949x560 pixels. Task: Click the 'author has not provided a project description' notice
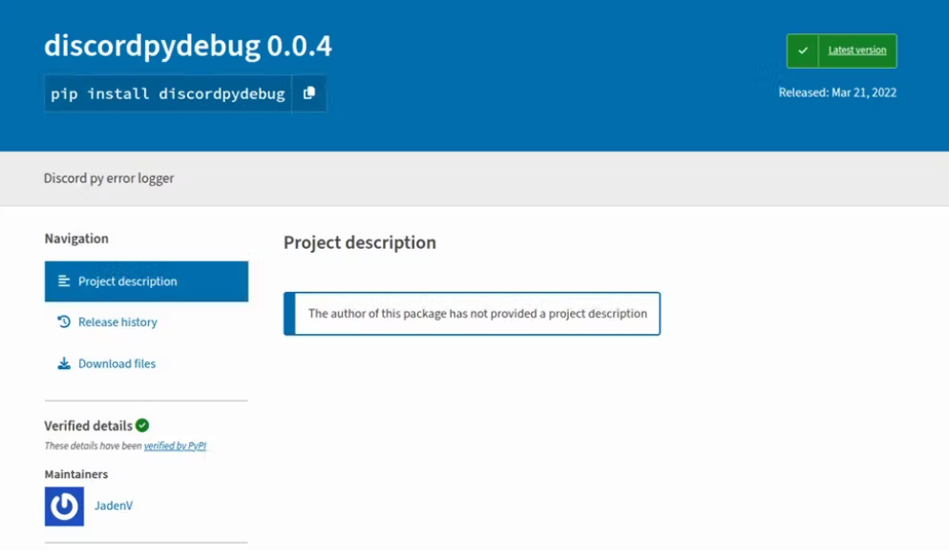tap(472, 314)
